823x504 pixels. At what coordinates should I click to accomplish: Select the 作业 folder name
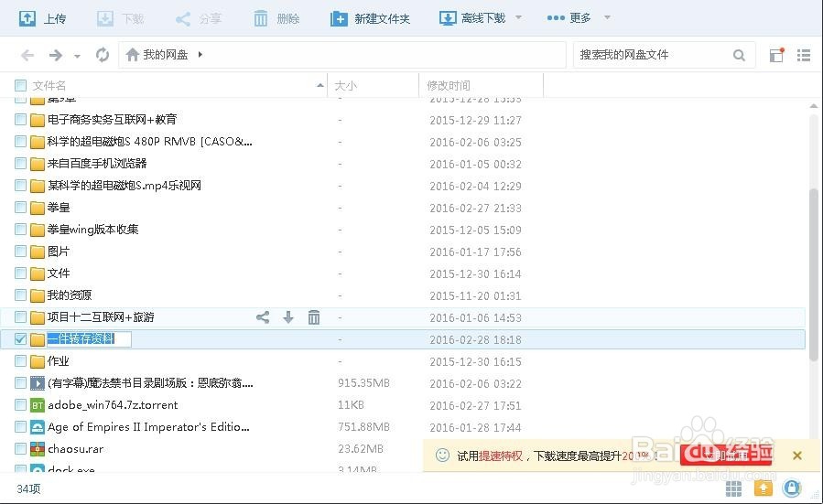point(59,360)
